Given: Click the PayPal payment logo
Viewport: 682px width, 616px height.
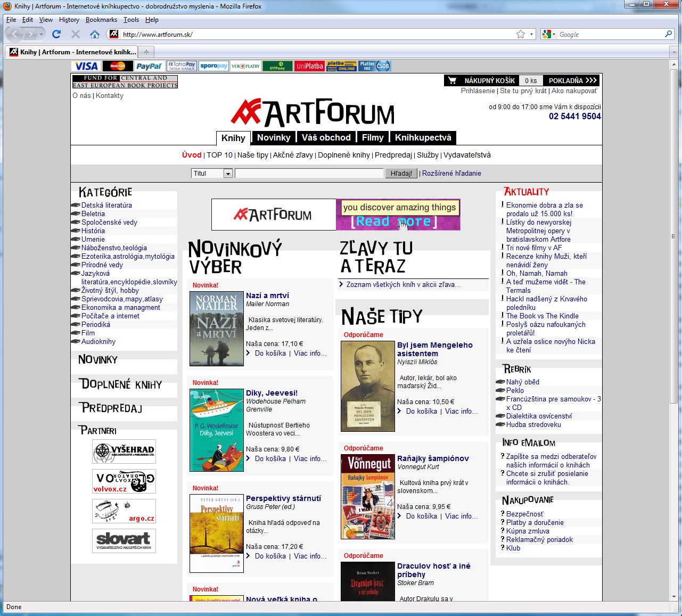Looking at the screenshot, I should click(x=149, y=66).
